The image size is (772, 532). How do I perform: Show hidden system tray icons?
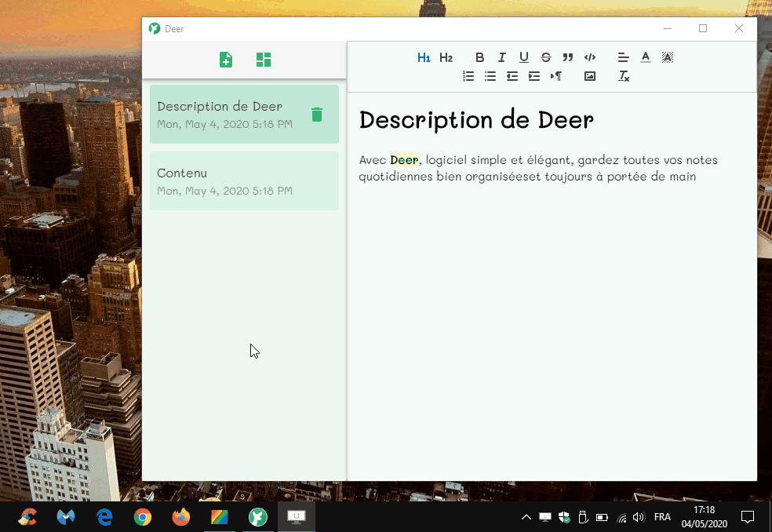coord(526,517)
